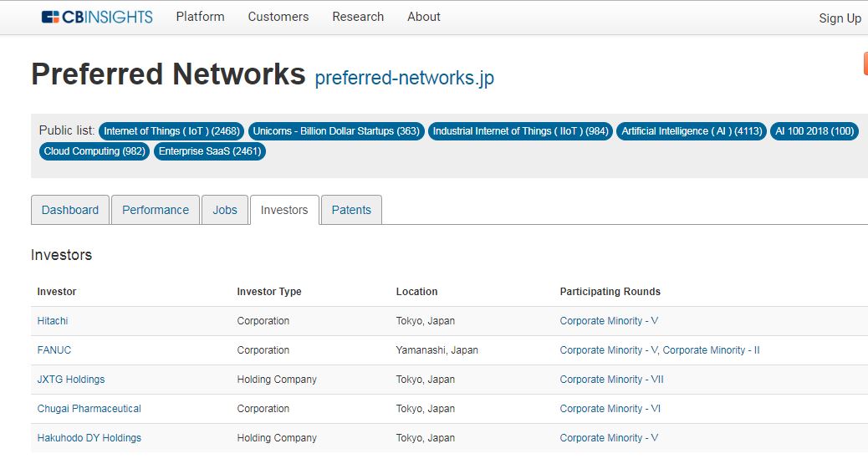Open Hitachi's Corporate Minority - V round
This screenshot has height=464, width=868.
tap(609, 320)
